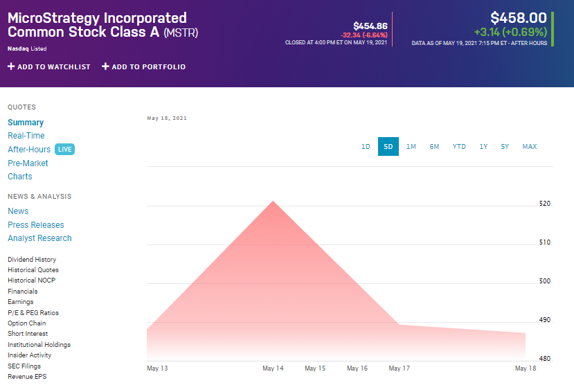The image size is (574, 392).
Task: Click the MSTR ticker symbol in title
Action: [x=181, y=33]
